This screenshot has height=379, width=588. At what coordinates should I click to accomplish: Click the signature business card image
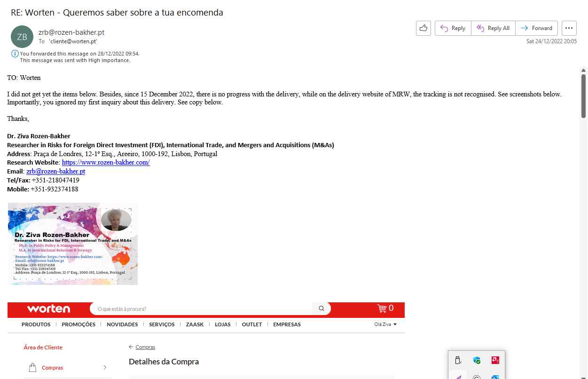tap(73, 244)
